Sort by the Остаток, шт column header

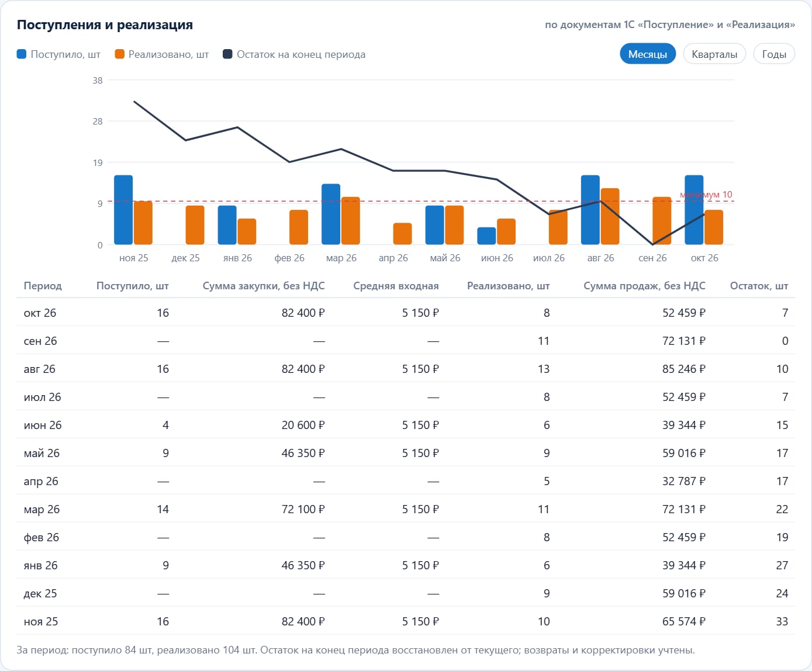click(759, 286)
